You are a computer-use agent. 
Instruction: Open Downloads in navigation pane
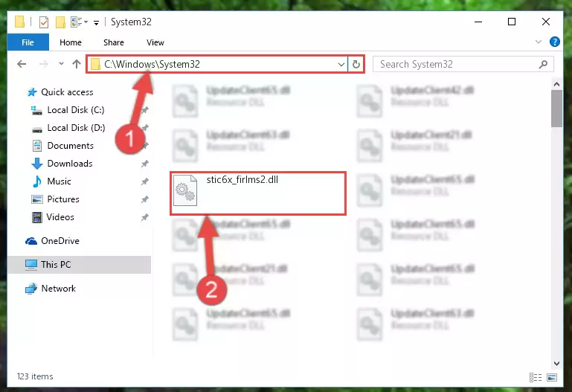coord(70,164)
